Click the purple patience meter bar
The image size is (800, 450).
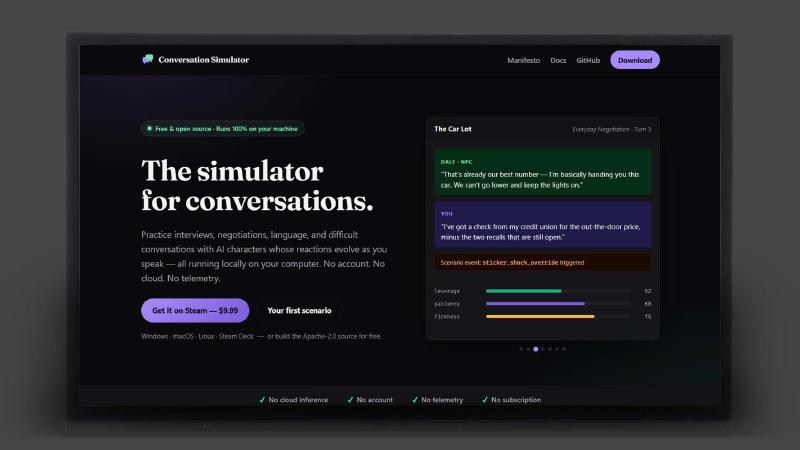(x=535, y=304)
